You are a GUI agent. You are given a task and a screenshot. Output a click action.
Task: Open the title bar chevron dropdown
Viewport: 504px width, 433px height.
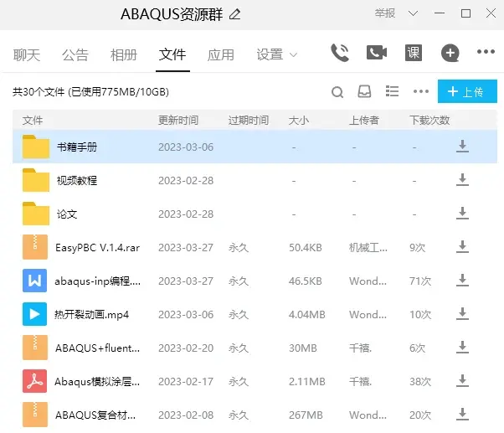point(413,13)
